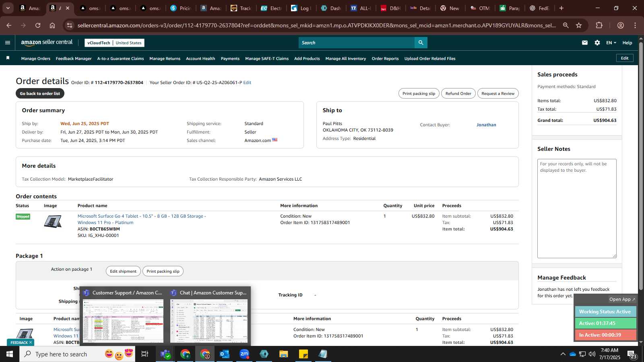Bookmark this page with the star icon
644x362 pixels.
[579, 25]
